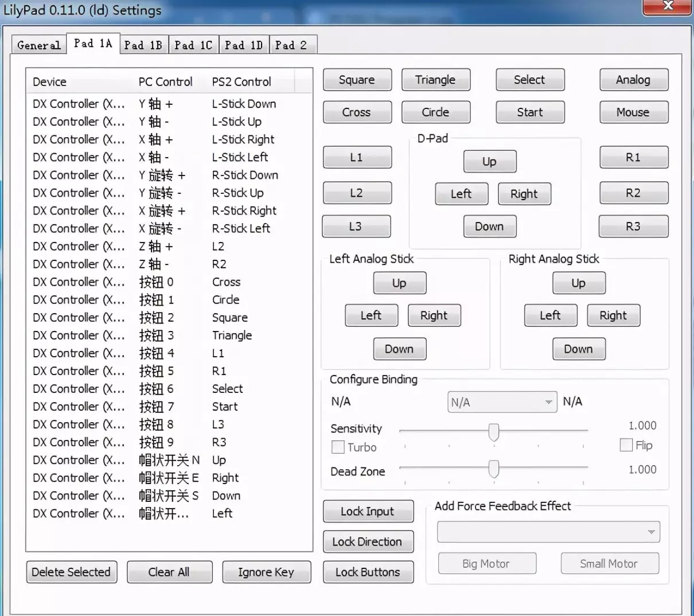Switch to the General tab

coord(39,45)
